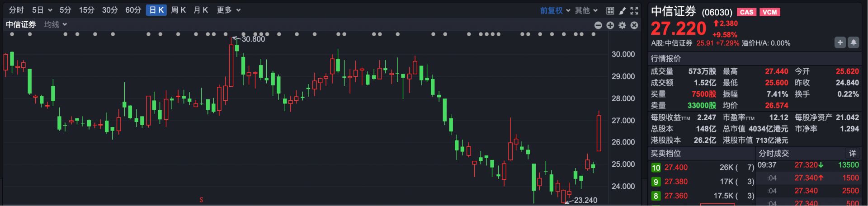Viewport: 868px width, 206px height.
Task: Open the 均线 indicator dropdown
Action: pos(56,24)
